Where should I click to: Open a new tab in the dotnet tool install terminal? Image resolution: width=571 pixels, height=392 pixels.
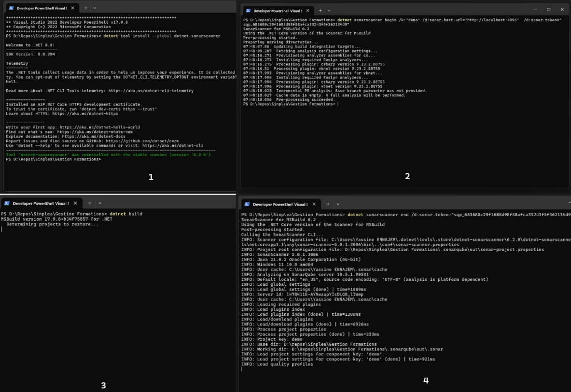tap(85, 8)
